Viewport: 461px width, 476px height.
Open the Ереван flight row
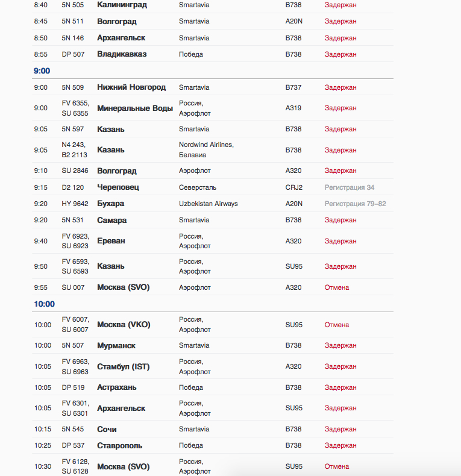click(x=111, y=241)
